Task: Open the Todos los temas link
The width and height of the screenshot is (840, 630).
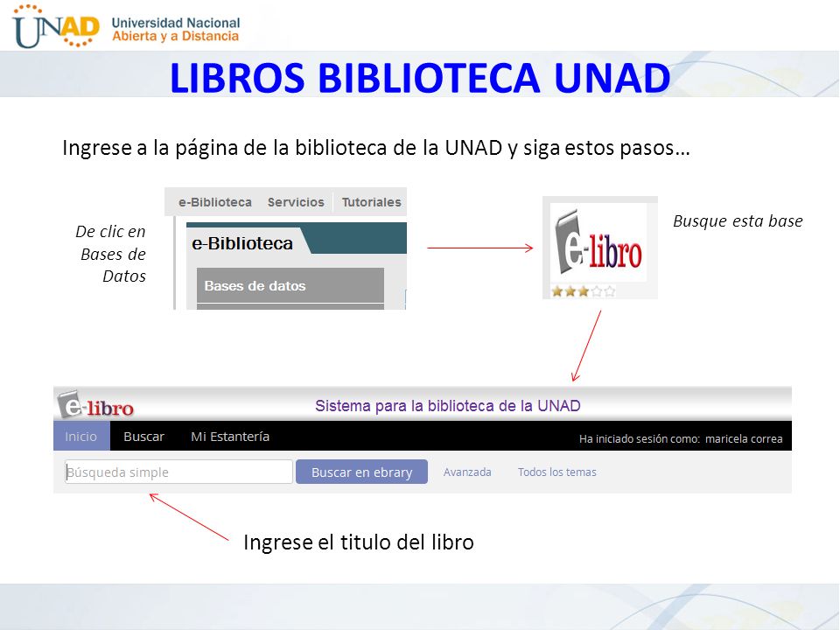Action: [556, 472]
